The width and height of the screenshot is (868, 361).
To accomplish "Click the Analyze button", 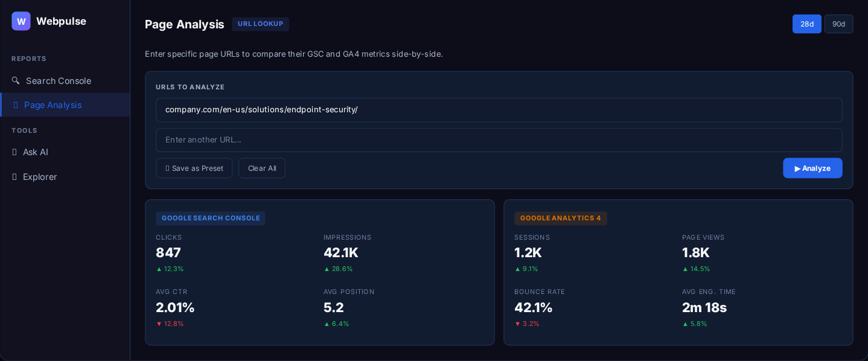I will tap(813, 168).
